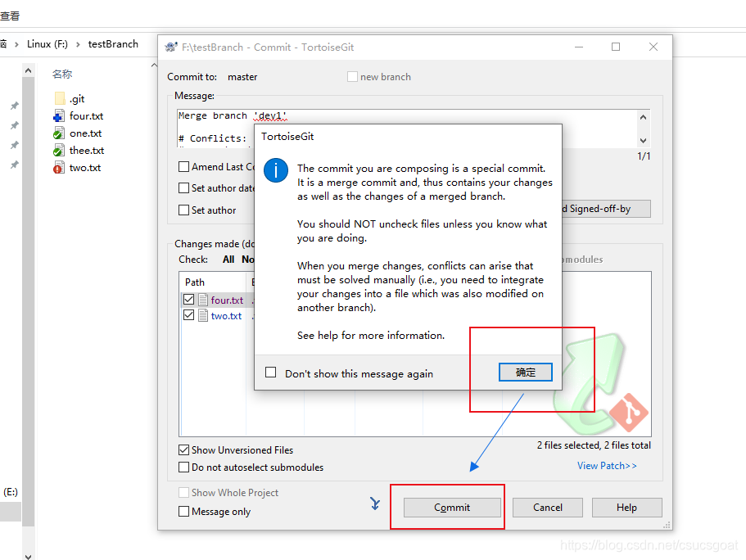The image size is (746, 560).
Task: Enable Set author date checkbox
Action: (x=183, y=188)
